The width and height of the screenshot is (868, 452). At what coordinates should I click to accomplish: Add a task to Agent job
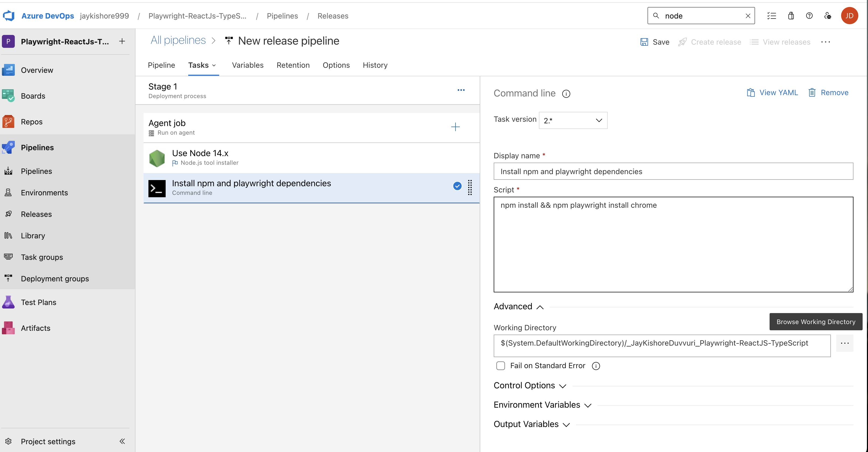coord(455,127)
